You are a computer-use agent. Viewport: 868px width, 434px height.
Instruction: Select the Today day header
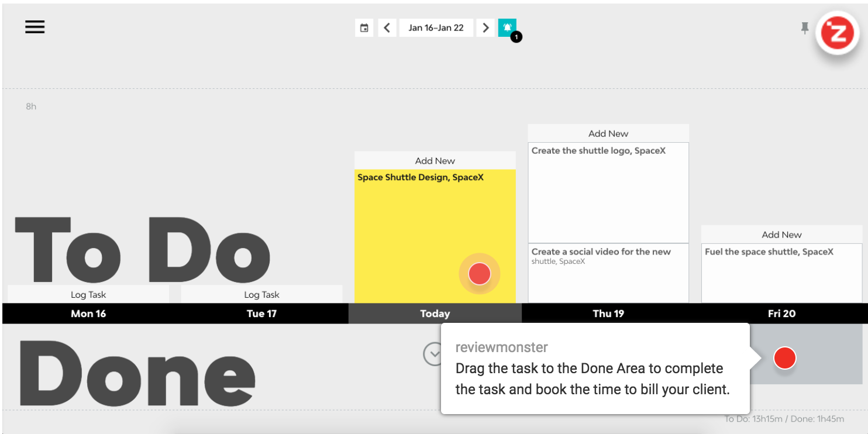(435, 314)
